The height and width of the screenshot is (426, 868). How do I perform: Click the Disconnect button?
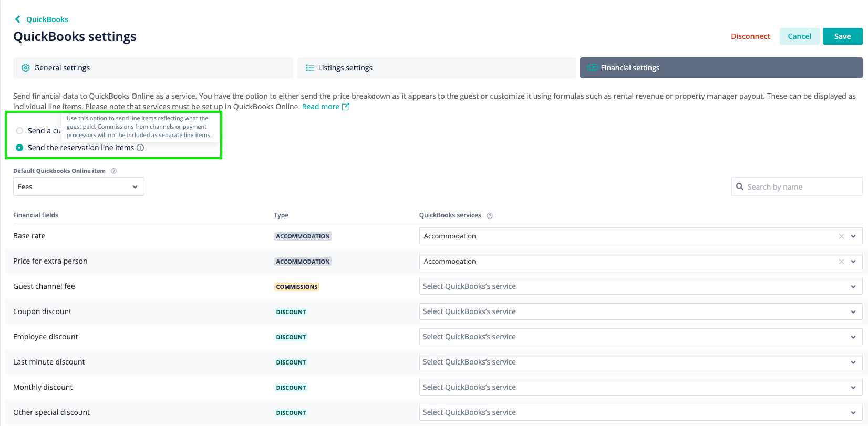pos(750,36)
